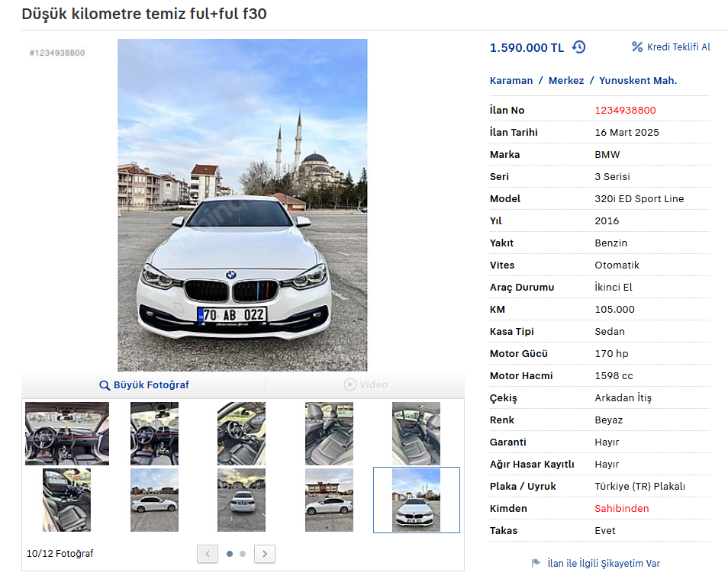Click the price history clock icon
This screenshot has width=728, height=579.
point(579,47)
